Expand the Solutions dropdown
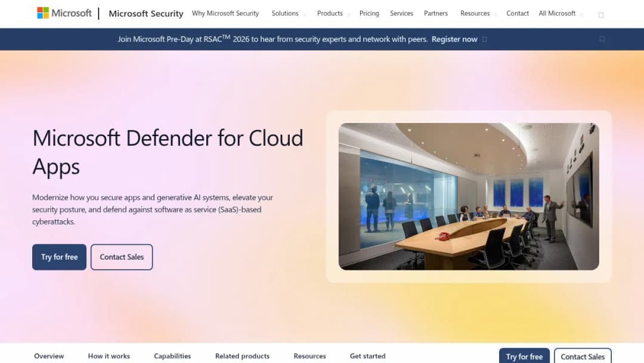The image size is (644, 363). 289,14
